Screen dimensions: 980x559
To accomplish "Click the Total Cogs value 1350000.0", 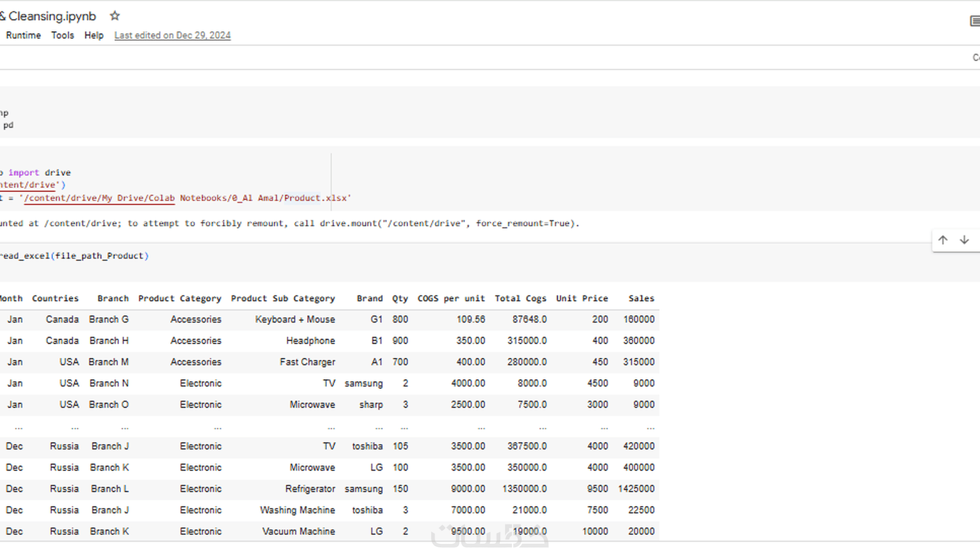I will pos(525,489).
